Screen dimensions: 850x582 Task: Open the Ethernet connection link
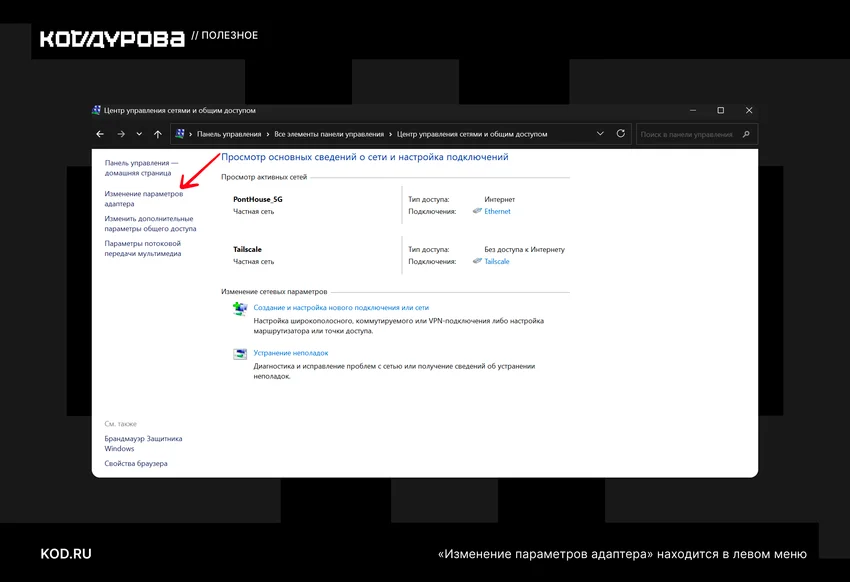pyautogui.click(x=497, y=211)
